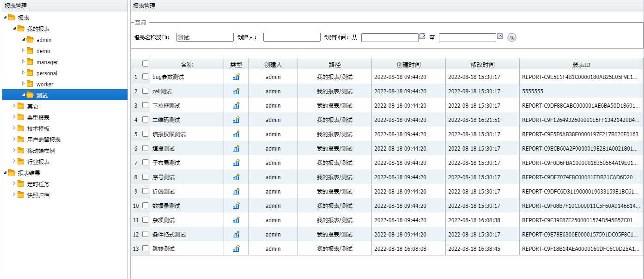Click the admin folder icon in tree
This screenshot has width=644, height=279.
(30, 39)
